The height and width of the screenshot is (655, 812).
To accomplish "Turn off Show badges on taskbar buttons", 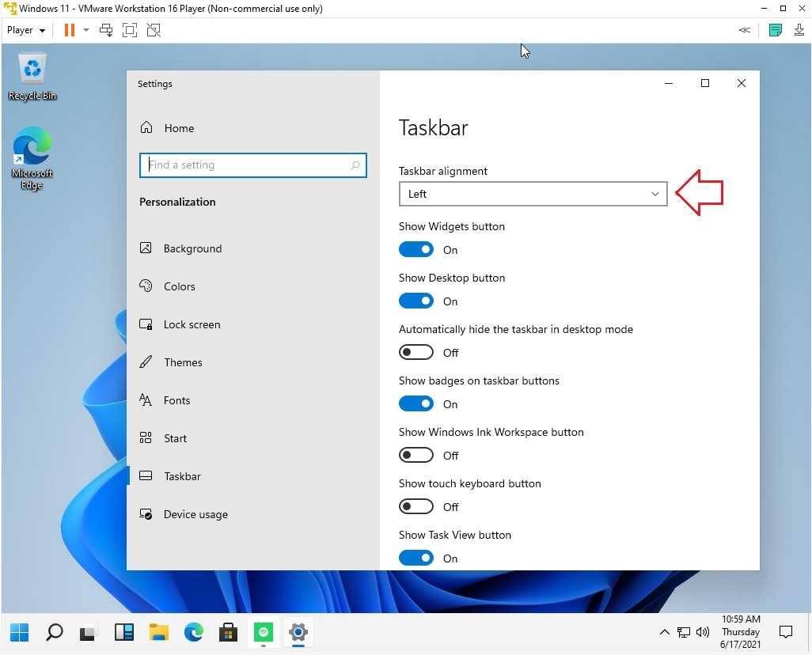I will pyautogui.click(x=415, y=403).
